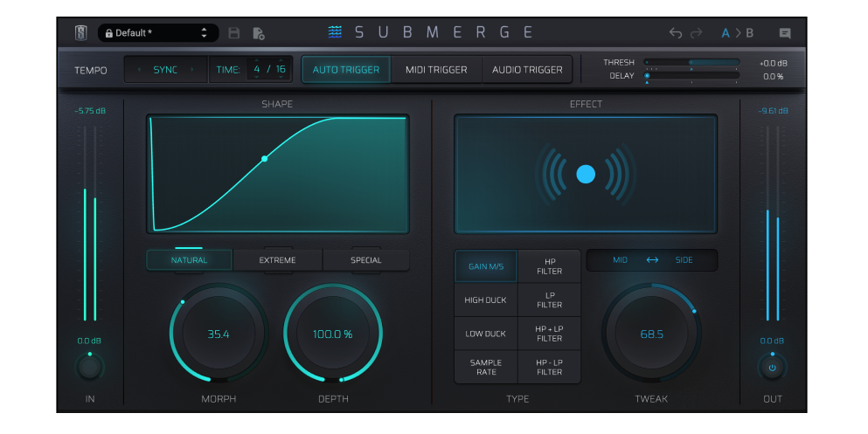This screenshot has width=868, height=434.
Task: Select HIGH DUCK effect type
Action: pos(486,300)
